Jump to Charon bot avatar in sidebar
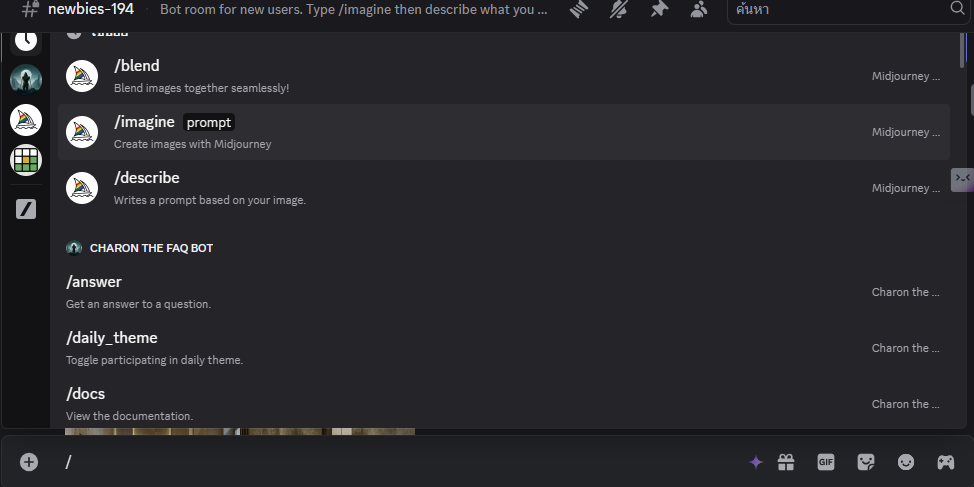Screen dimensions: 974x487 tap(26, 80)
